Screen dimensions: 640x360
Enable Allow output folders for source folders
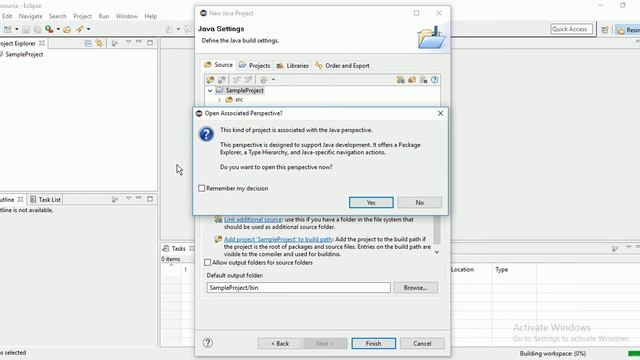point(207,262)
